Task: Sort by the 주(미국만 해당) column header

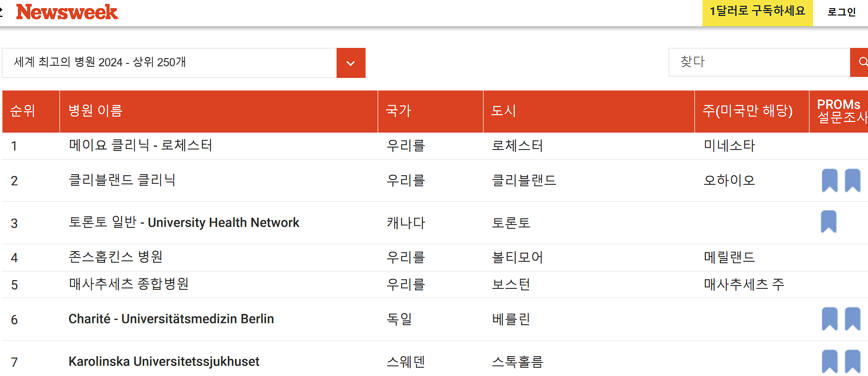Action: [x=752, y=111]
